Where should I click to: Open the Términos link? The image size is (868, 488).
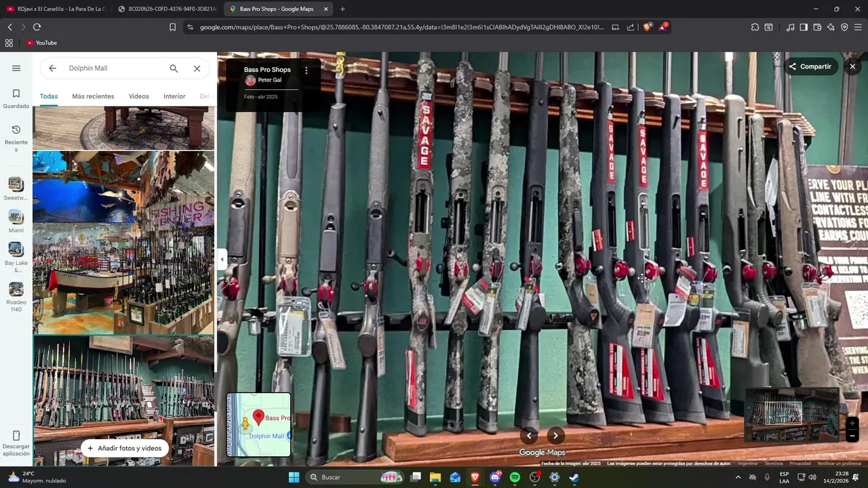[773, 464]
